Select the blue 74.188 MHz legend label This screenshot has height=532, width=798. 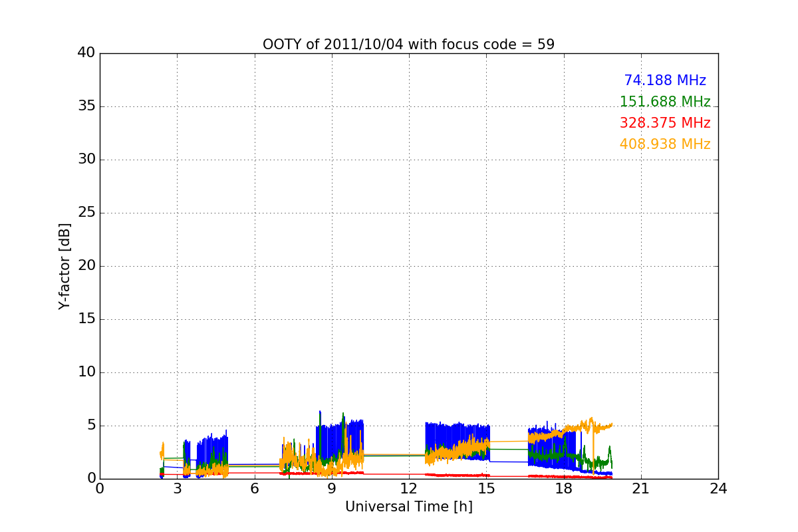coord(665,80)
